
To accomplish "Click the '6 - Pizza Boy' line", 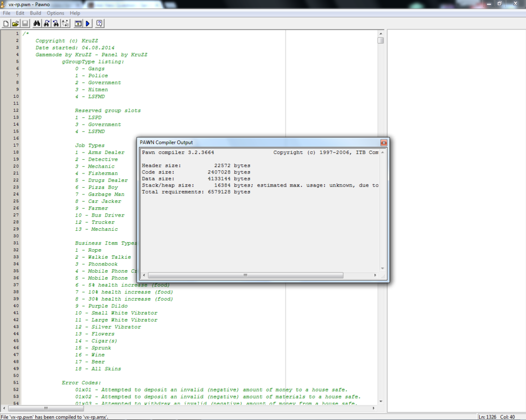I will (x=96, y=187).
